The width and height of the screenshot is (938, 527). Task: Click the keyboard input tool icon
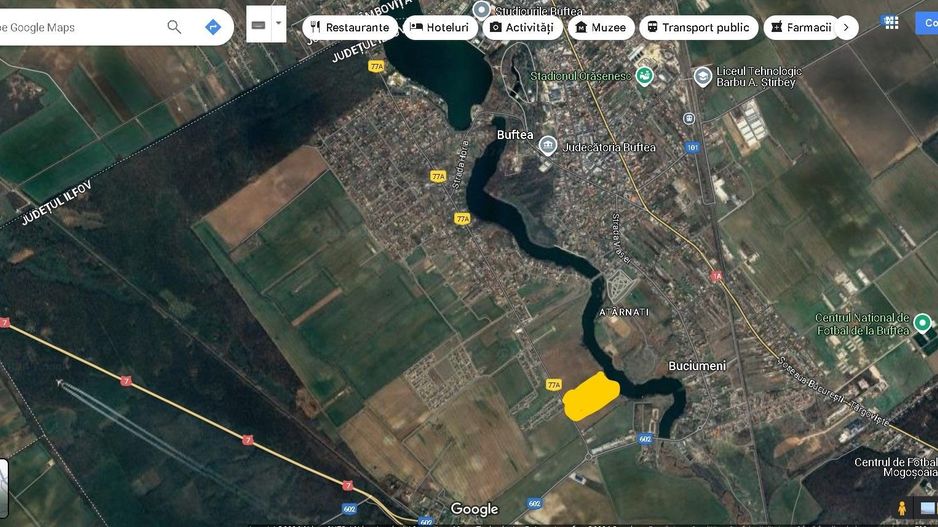[x=258, y=25]
